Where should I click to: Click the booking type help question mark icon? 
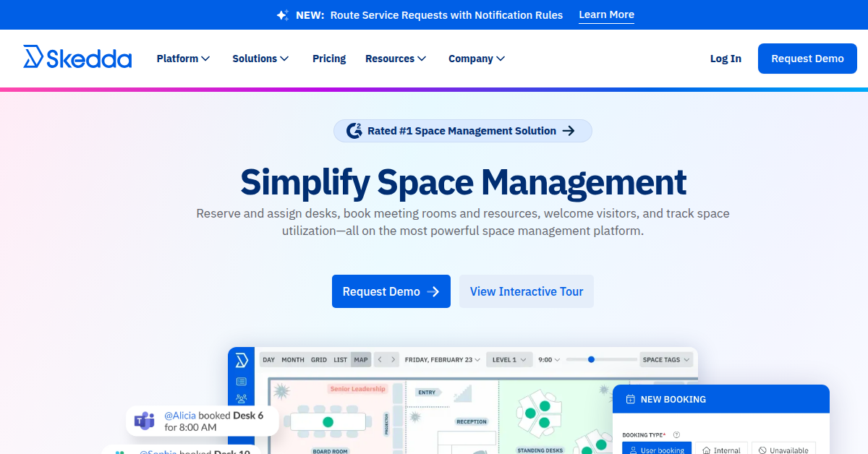pos(676,435)
